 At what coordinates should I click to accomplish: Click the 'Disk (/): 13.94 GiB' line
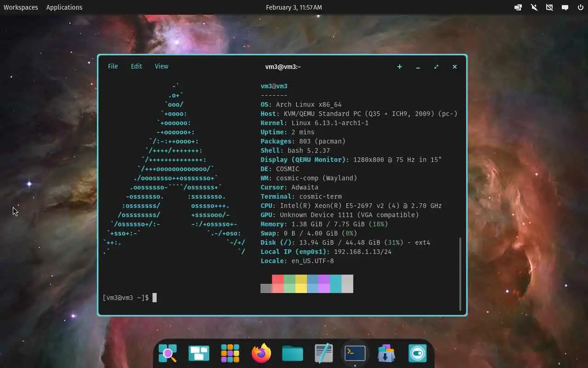tap(345, 242)
